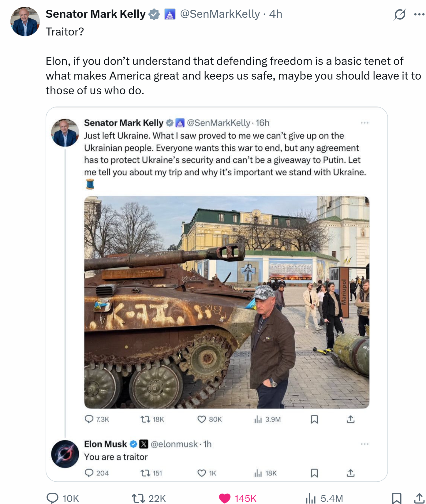
Task: View analytics of main tweet showing 5.4M
Action: 311,498
